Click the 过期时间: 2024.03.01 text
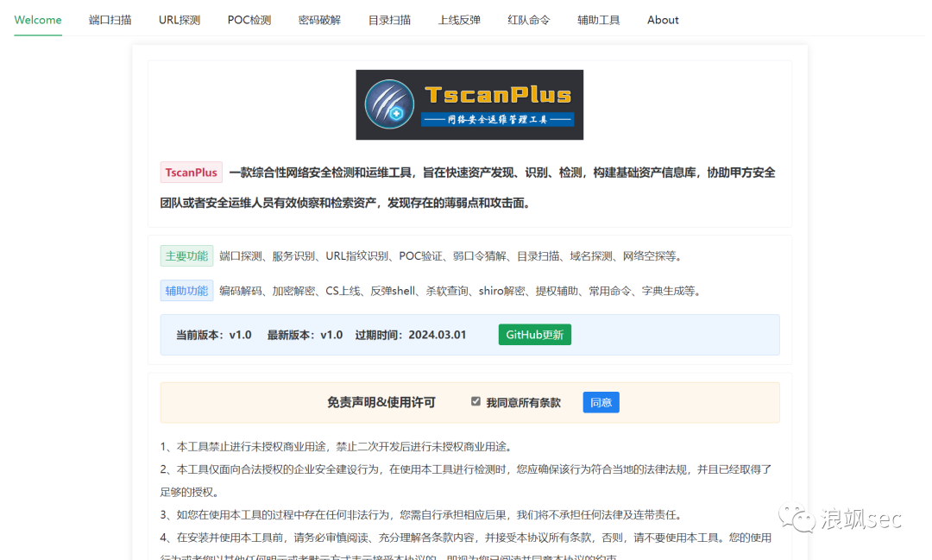Image resolution: width=932 pixels, height=560 pixels. click(411, 335)
